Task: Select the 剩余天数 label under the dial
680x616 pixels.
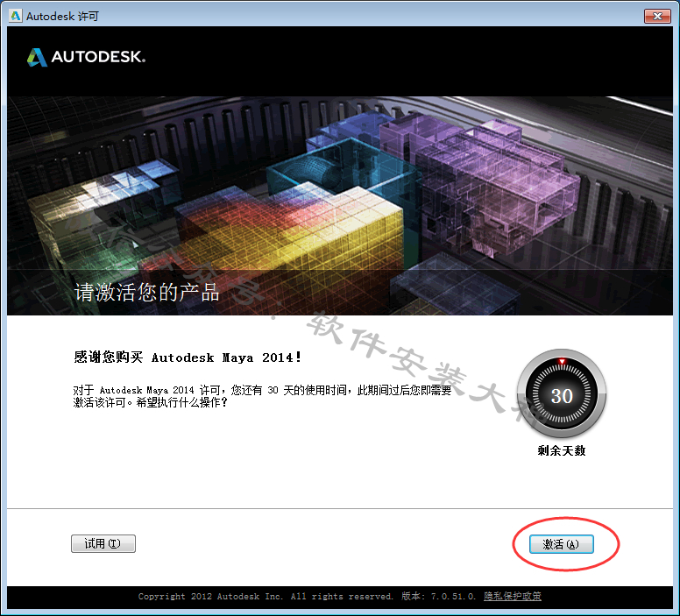Action: tap(562, 450)
